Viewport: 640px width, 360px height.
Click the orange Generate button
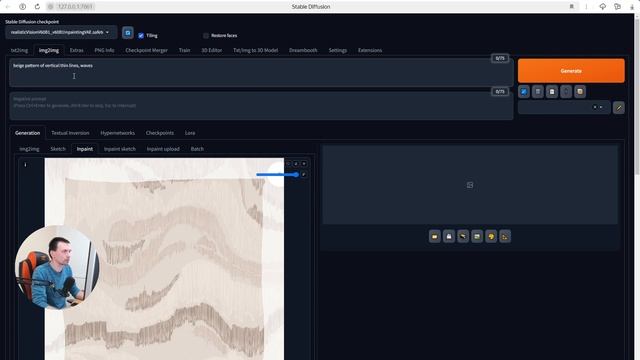click(571, 71)
